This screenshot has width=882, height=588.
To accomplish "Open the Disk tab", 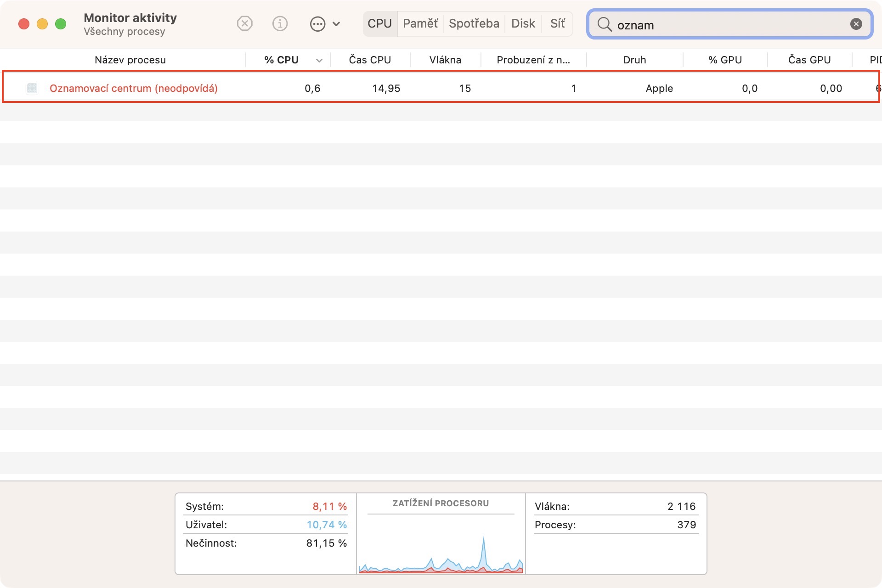I will coord(523,23).
